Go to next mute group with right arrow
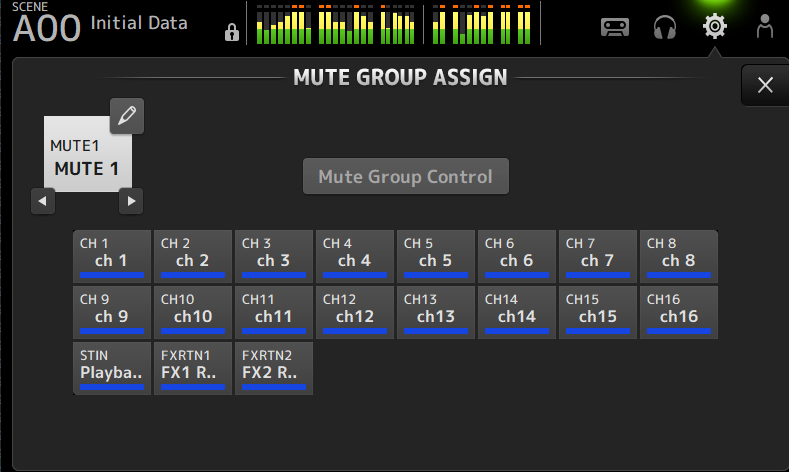The image size is (789, 472). coord(131,201)
